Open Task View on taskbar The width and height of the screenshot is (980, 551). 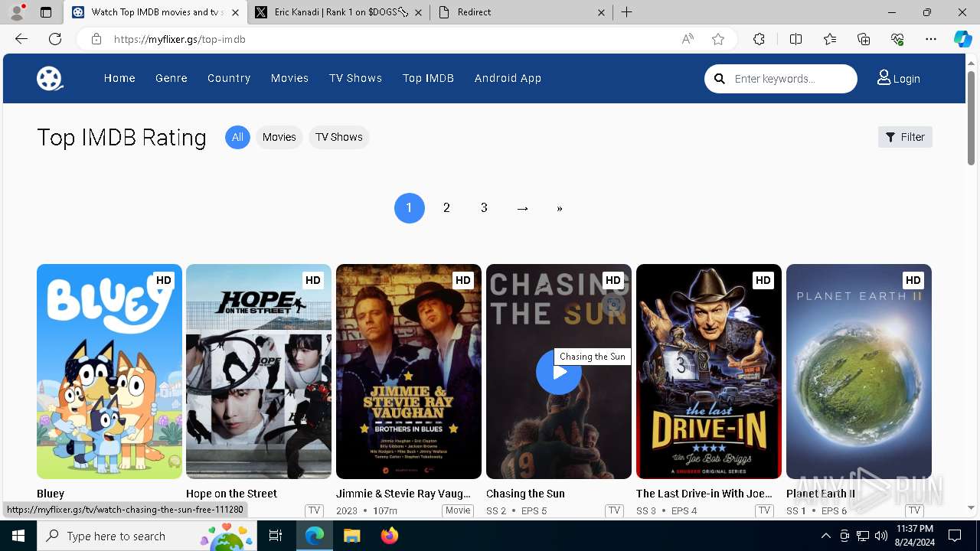coord(276,536)
